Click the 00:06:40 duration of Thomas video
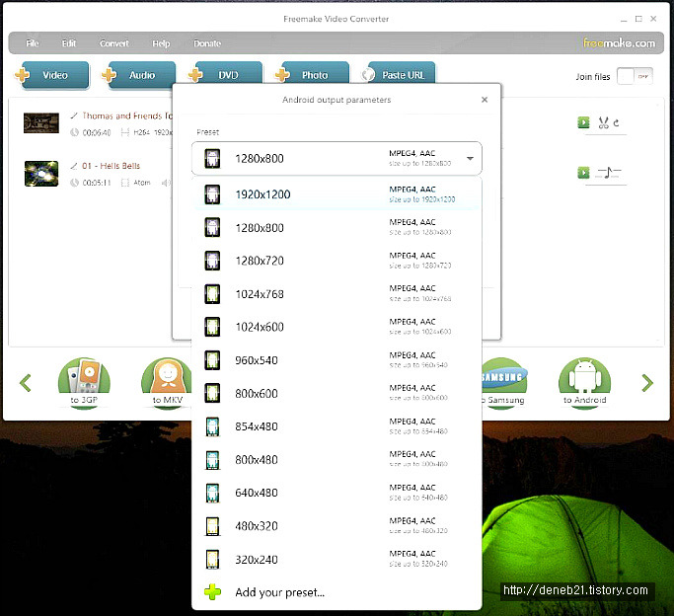 97,133
